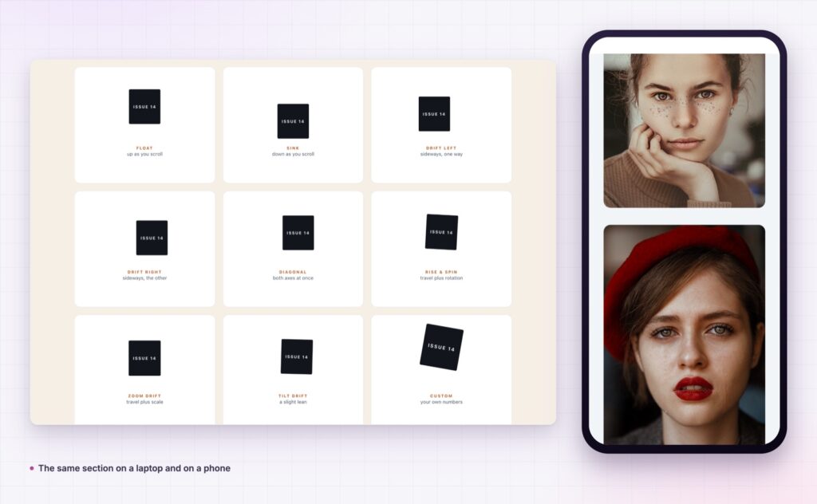
Task: Click the laptop and phone caption text
Action: (x=134, y=468)
